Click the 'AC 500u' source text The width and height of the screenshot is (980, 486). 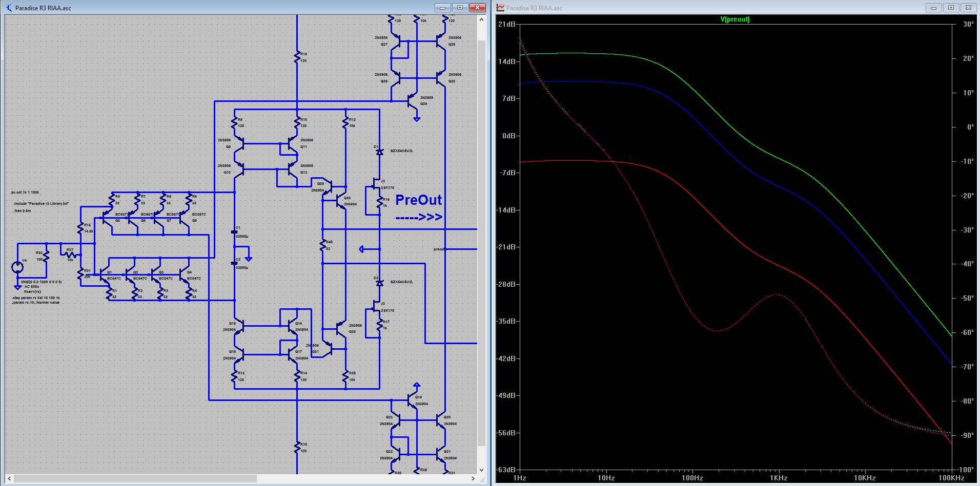tap(31, 286)
